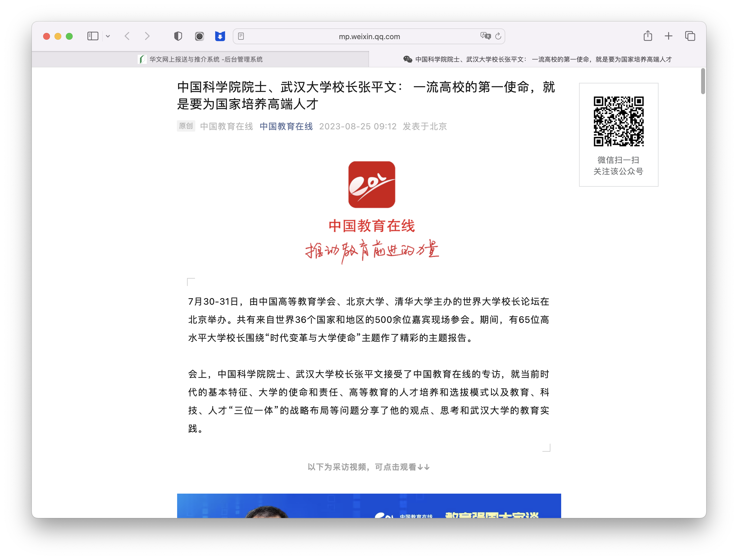Click the red EOL logo image
The image size is (738, 560).
click(372, 184)
